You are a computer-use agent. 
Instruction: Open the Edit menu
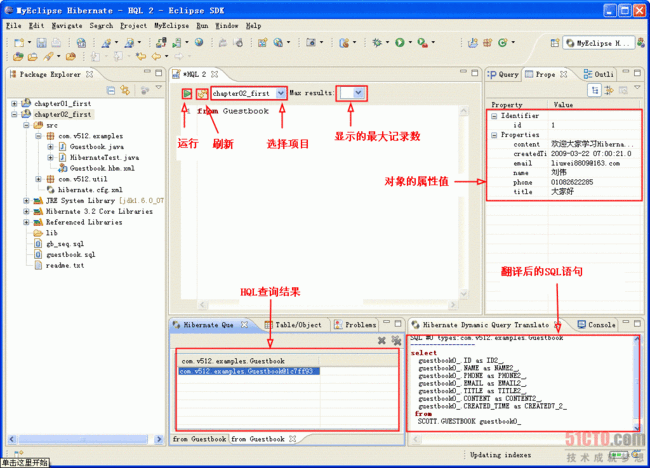36,26
